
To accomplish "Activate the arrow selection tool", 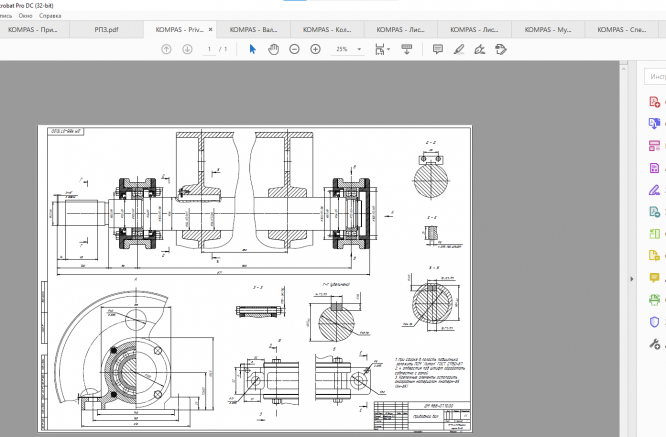I will (253, 49).
